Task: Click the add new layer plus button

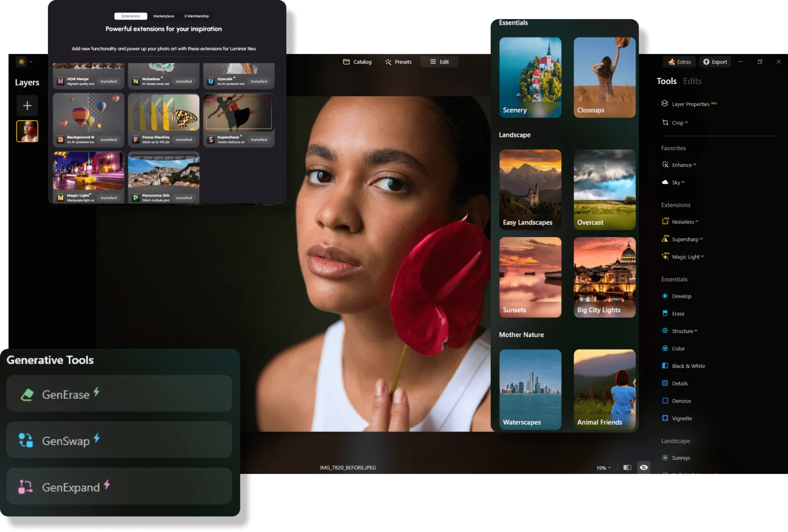Action: click(x=27, y=106)
